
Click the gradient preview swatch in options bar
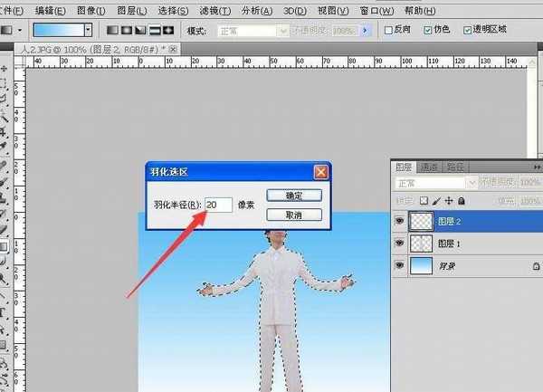coord(52,30)
